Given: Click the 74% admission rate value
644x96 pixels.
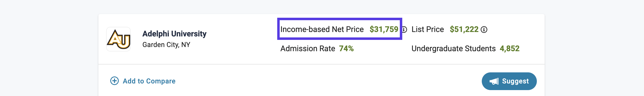Looking at the screenshot, I should point(346,48).
